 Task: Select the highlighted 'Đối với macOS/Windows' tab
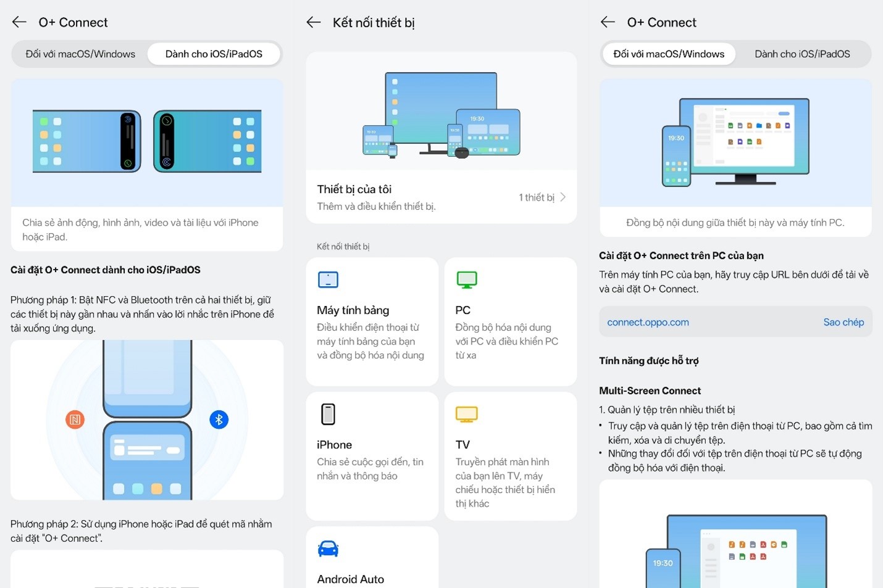pos(668,54)
